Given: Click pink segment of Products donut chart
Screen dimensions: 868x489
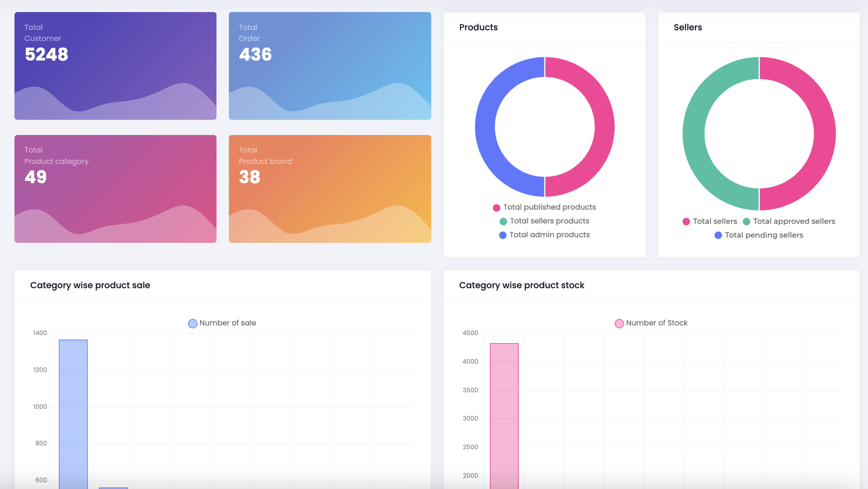Looking at the screenshot, I should tap(604, 127).
